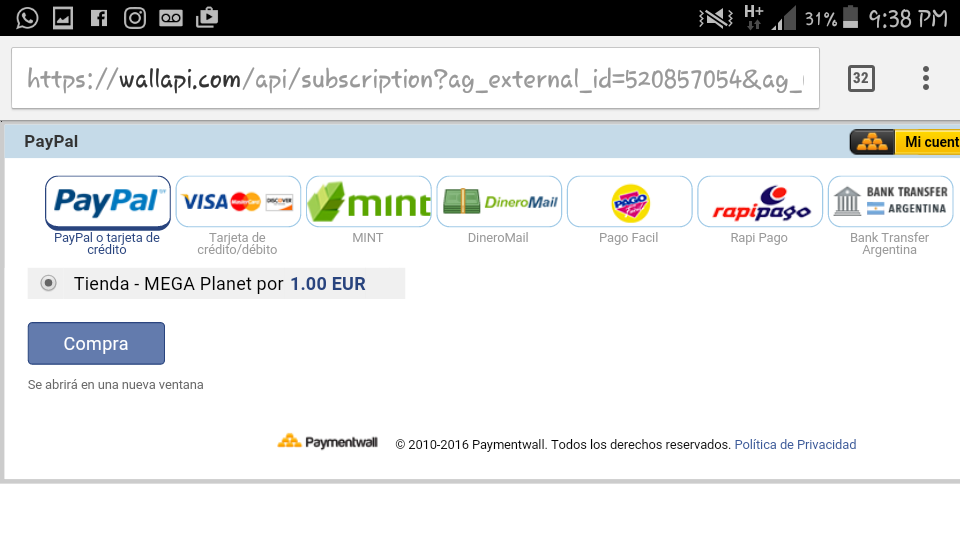Viewport: 960px width, 540px height.
Task: Select the Tienda MEGA Planet radio option
Action: [x=48, y=283]
